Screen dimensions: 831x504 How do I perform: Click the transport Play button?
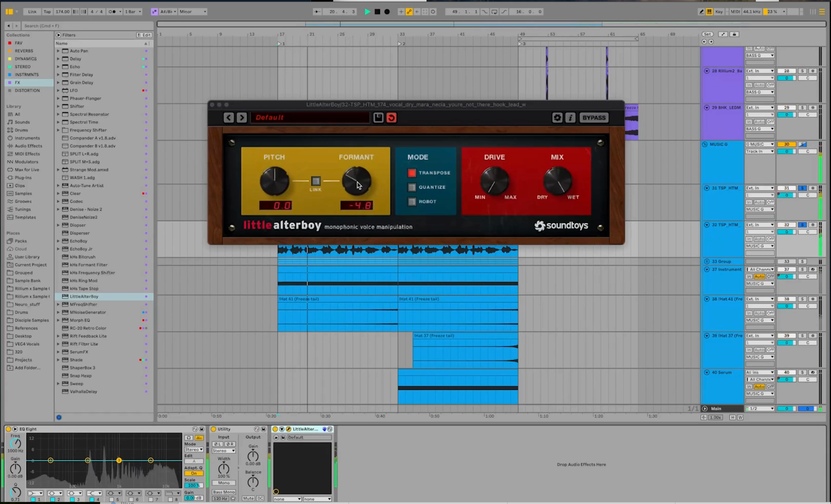pyautogui.click(x=367, y=12)
